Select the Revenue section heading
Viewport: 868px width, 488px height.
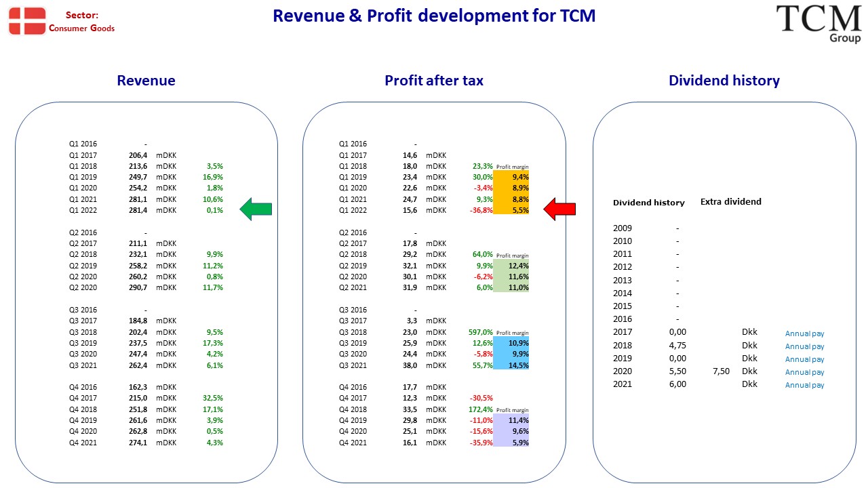(x=146, y=81)
